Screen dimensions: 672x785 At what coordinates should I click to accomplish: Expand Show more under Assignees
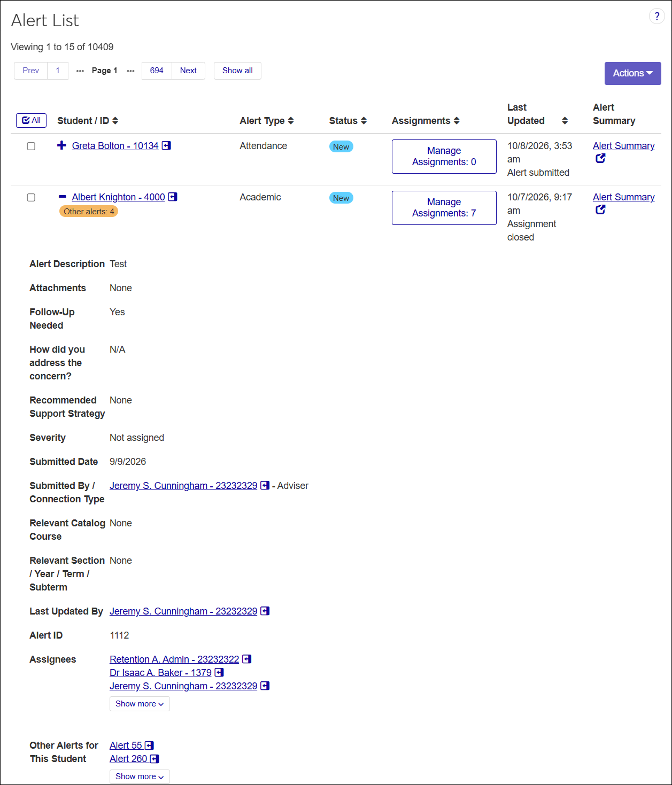(140, 704)
